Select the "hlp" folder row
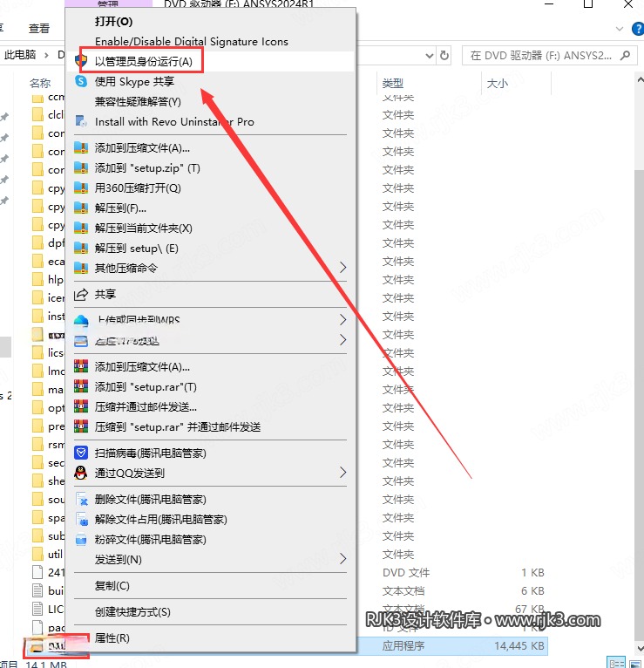The width and height of the screenshot is (644, 668). 48,279
